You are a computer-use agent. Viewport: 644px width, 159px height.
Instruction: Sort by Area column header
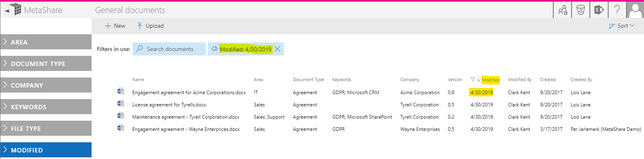coord(258,79)
